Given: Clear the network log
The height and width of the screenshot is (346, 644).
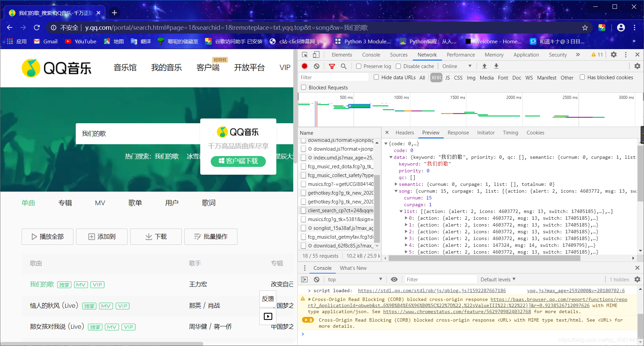Looking at the screenshot, I should 317,66.
